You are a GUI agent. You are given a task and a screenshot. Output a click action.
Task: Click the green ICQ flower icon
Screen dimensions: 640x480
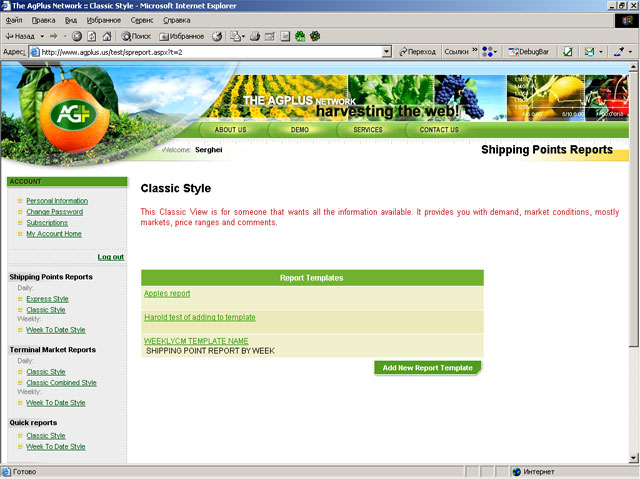(300, 36)
